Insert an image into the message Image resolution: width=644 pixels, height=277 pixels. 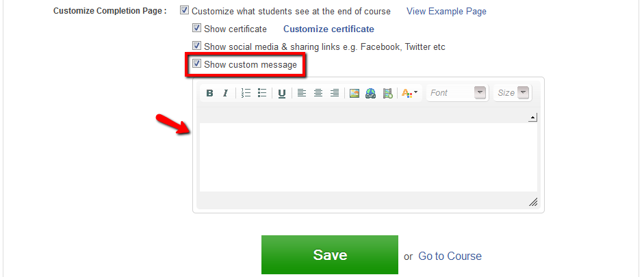[x=355, y=93]
